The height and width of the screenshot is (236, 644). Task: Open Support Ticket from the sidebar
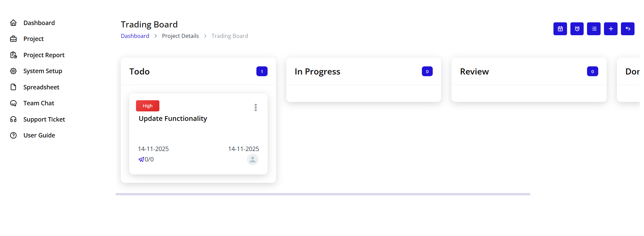pyautogui.click(x=44, y=119)
